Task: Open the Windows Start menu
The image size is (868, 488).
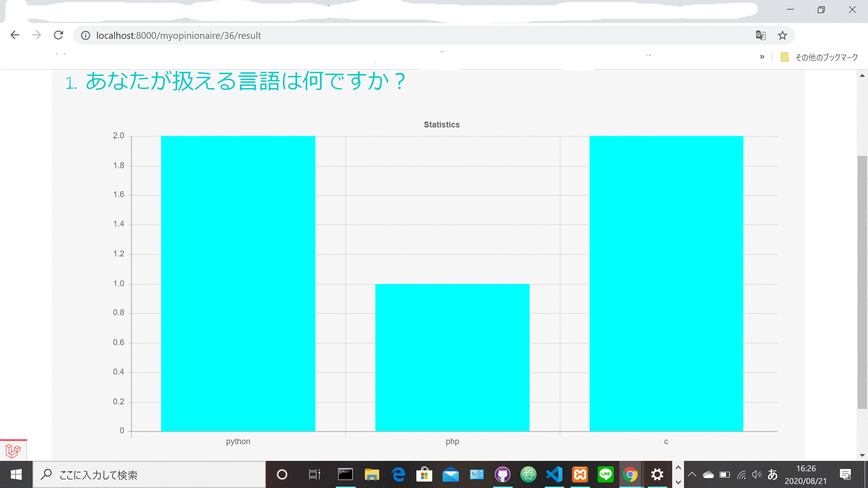Action: click(16, 474)
